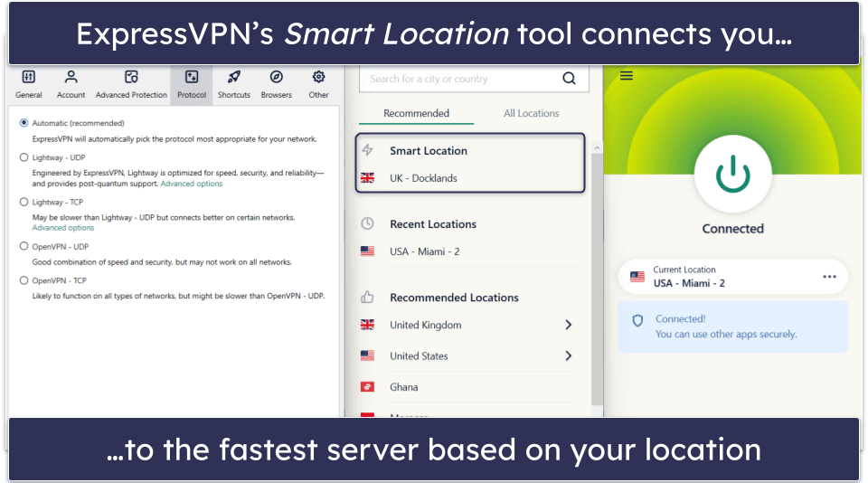Screen dimensions: 868x483
Task: Open Advanced Protection settings icon
Action: pyautogui.click(x=131, y=77)
